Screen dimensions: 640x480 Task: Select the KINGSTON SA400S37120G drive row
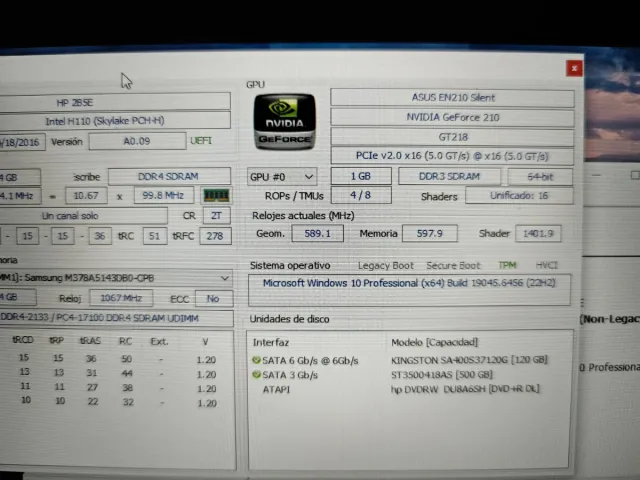[x=400, y=360]
